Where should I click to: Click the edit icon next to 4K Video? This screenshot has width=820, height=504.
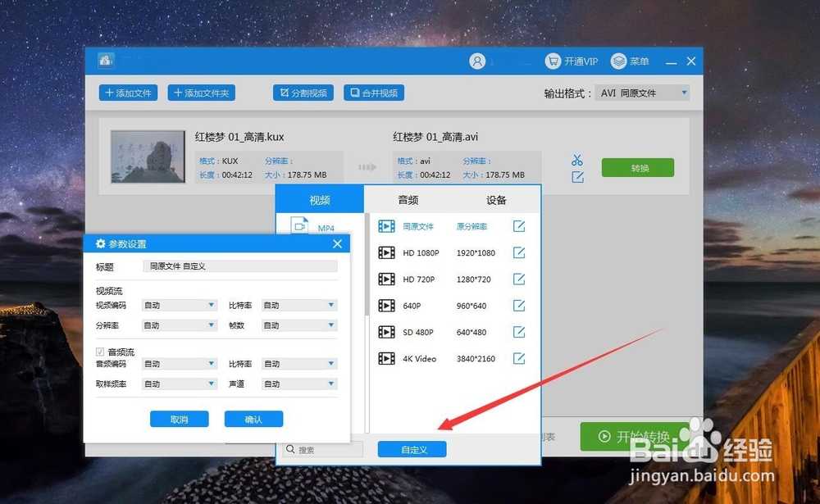(x=519, y=358)
